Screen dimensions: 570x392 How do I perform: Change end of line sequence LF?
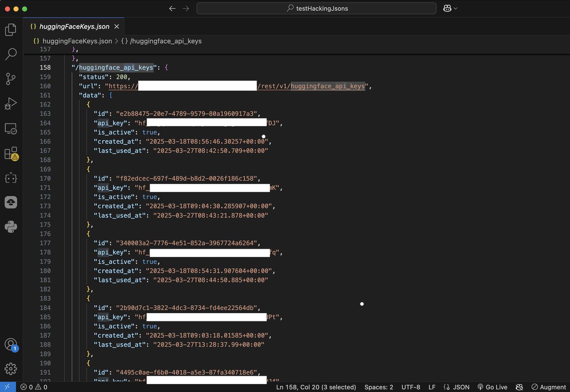432,387
